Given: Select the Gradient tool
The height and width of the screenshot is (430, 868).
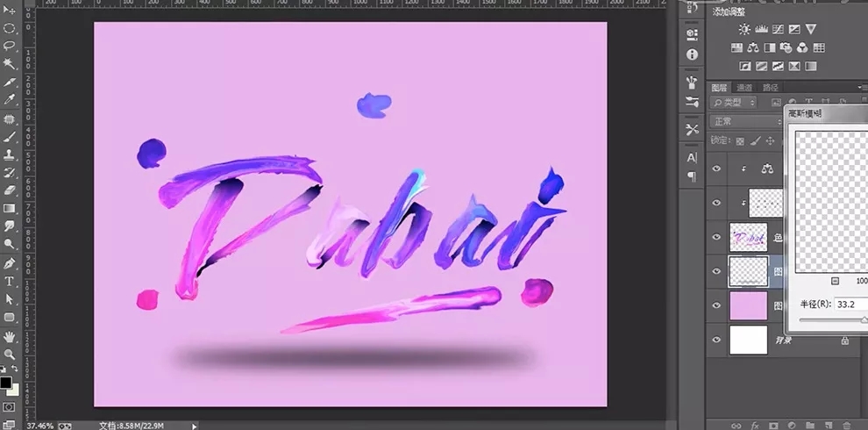Looking at the screenshot, I should (x=9, y=208).
